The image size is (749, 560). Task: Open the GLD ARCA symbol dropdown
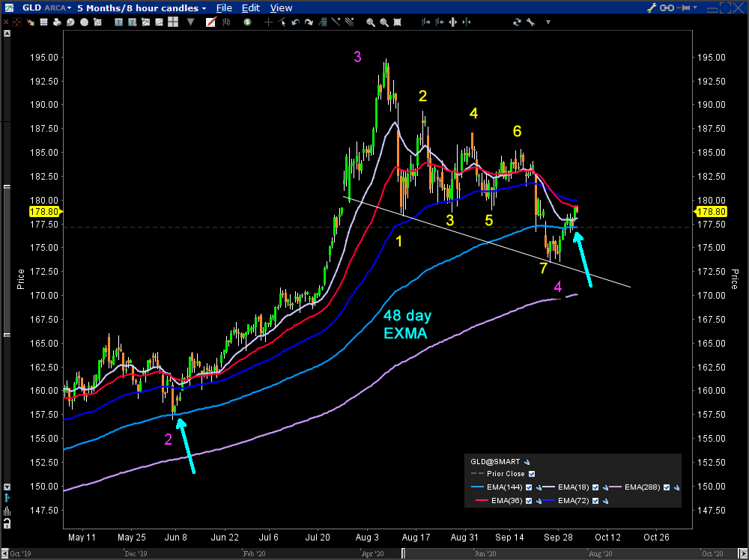46,8
